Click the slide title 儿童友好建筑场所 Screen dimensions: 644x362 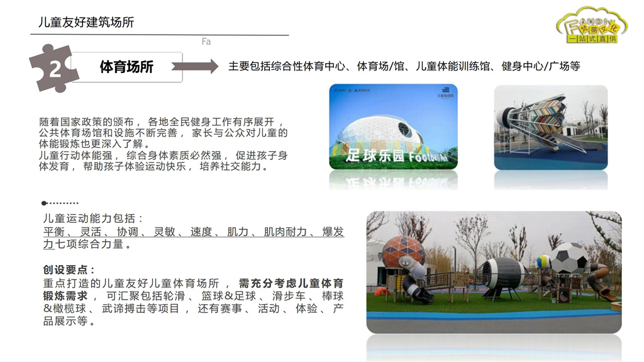[86, 23]
